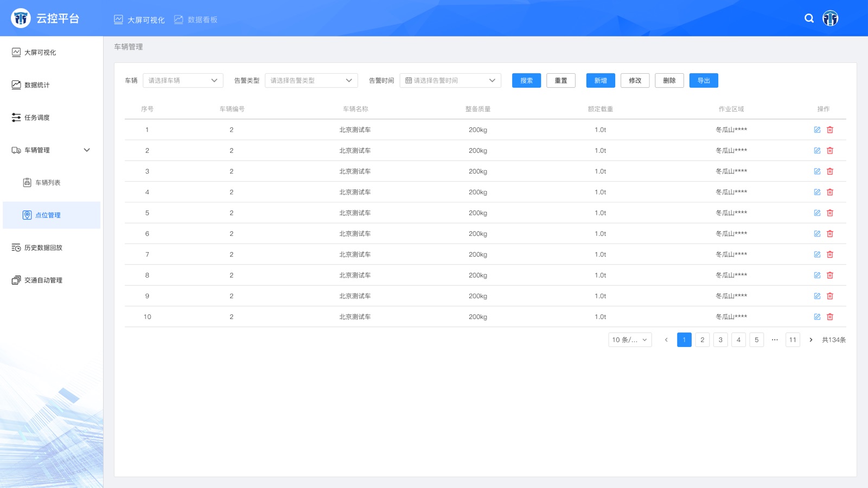Select 点位管理 submenu item

coord(52,215)
